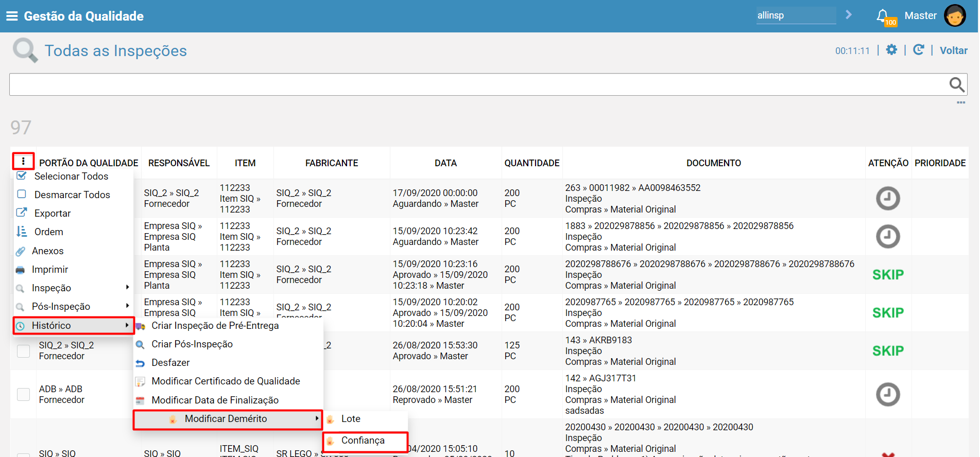This screenshot has height=457, width=980.
Task: Expand the Pós-Inspeção submenu arrow
Action: (x=127, y=306)
